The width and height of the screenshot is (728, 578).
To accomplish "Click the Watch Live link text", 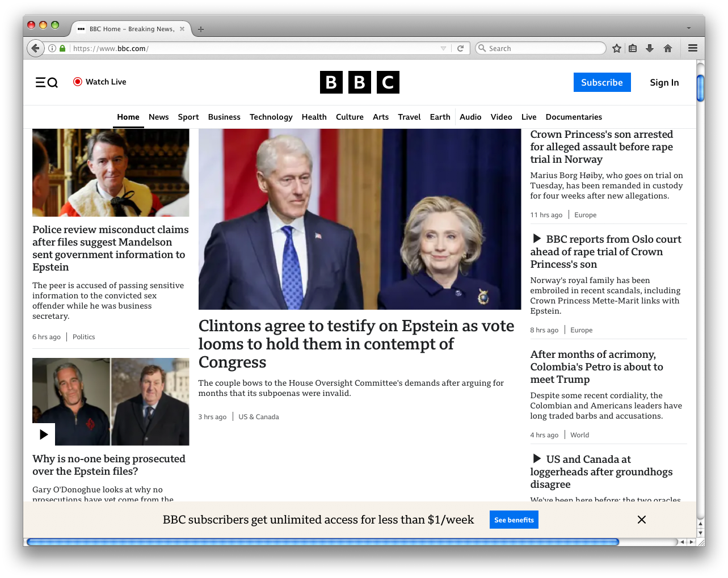I will [106, 82].
